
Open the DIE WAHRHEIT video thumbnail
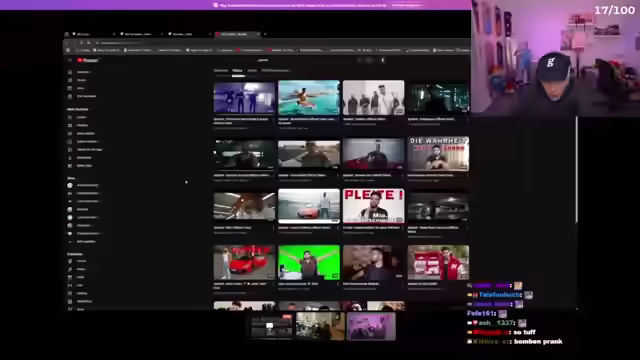pos(438,154)
